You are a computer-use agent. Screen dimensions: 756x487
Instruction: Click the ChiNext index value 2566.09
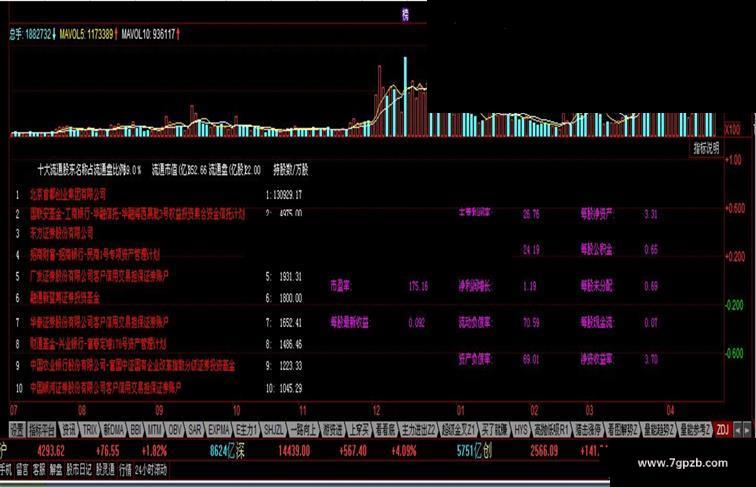point(544,451)
